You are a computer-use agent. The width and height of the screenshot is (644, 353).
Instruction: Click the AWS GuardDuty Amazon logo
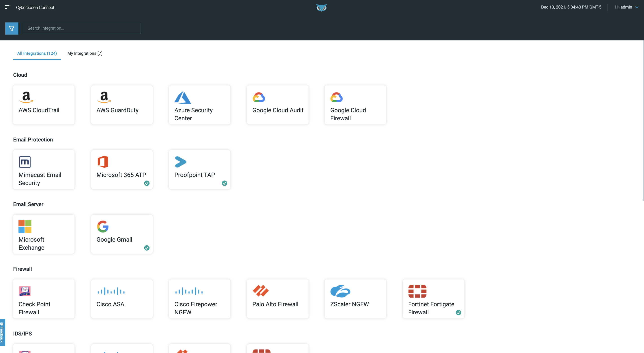pos(104,97)
